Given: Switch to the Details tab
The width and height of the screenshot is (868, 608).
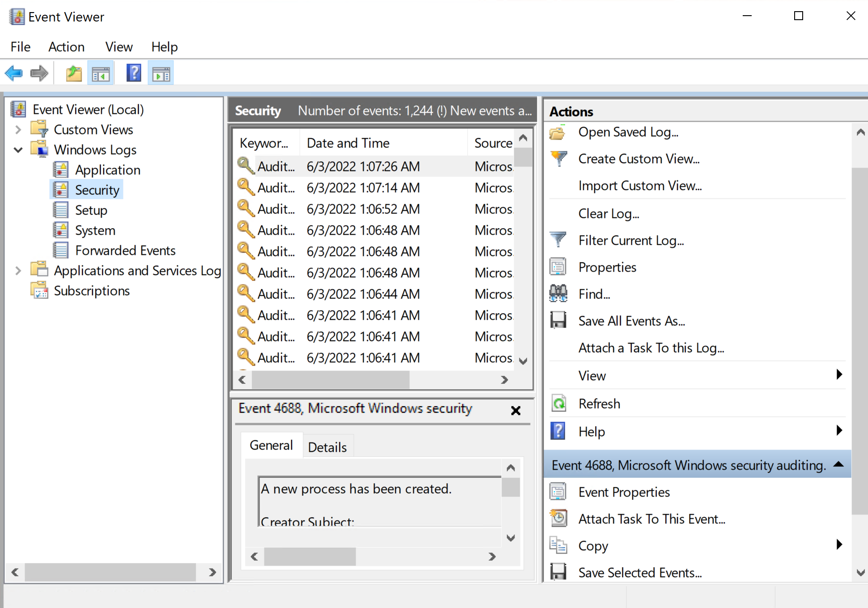Looking at the screenshot, I should pyautogui.click(x=327, y=447).
